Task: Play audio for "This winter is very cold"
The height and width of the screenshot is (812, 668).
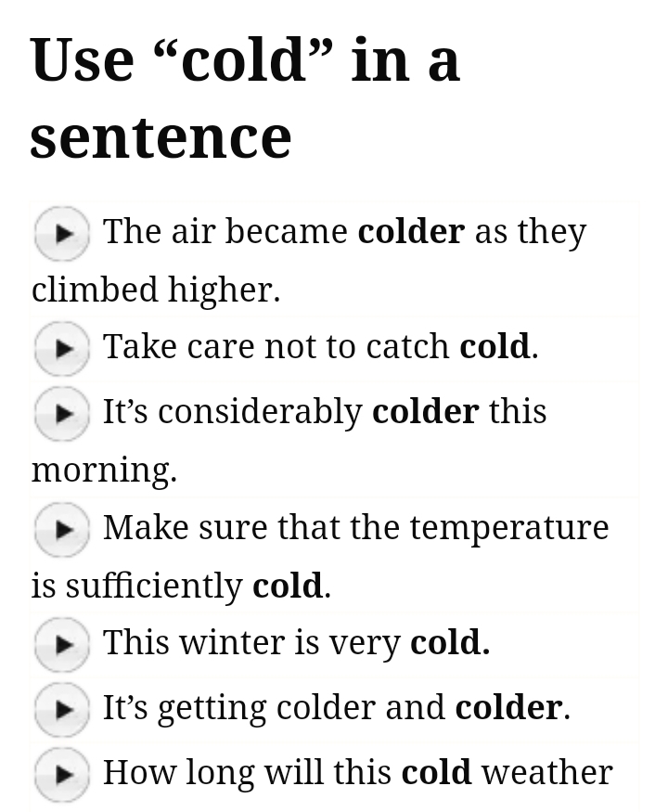Action: coord(61,644)
